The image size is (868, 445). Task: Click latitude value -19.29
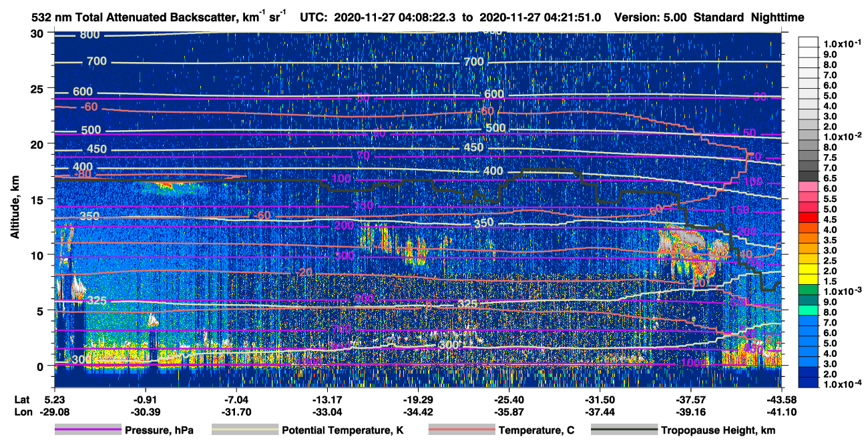(x=418, y=400)
